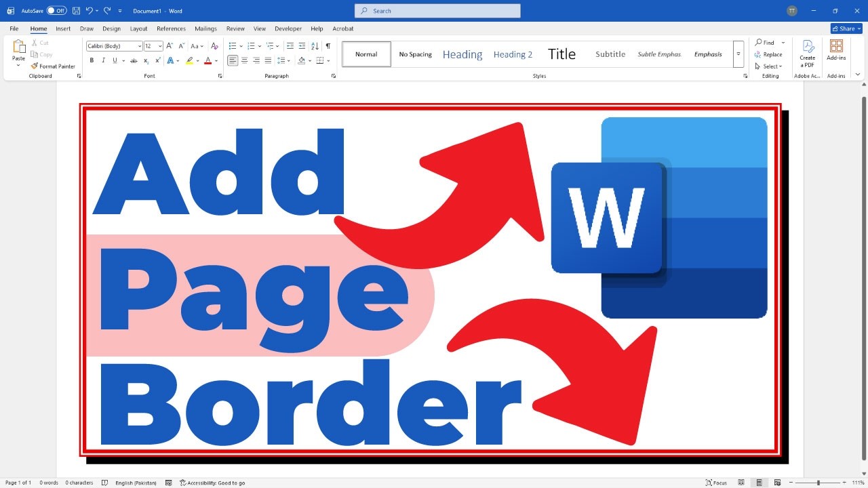This screenshot has width=868, height=488.
Task: Save the document using the title bar icon
Action: [x=76, y=11]
